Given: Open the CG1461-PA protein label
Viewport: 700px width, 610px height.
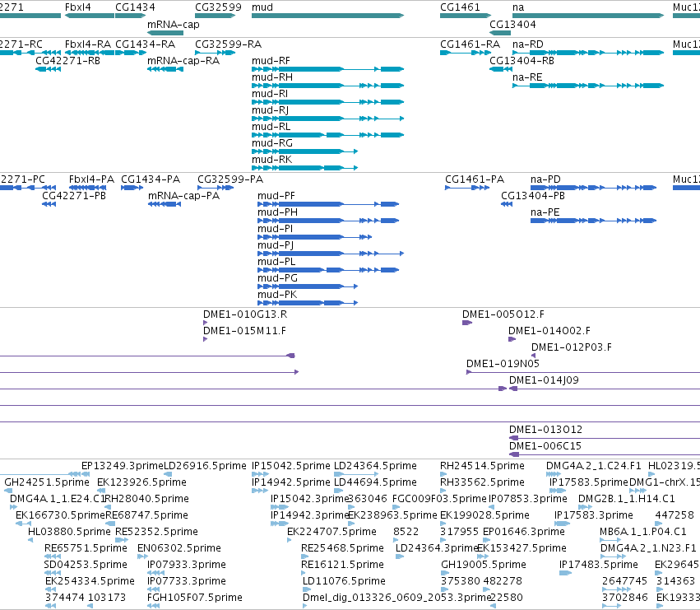Looking at the screenshot, I should point(475,179).
